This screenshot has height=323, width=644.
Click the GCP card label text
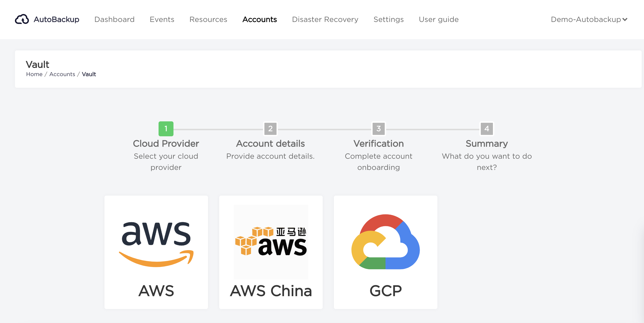(x=385, y=291)
